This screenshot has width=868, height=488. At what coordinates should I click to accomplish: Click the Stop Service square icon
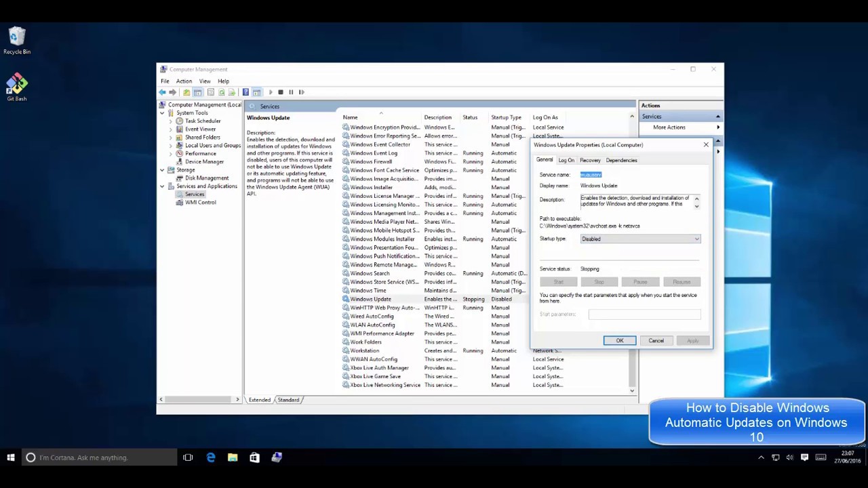coord(281,92)
